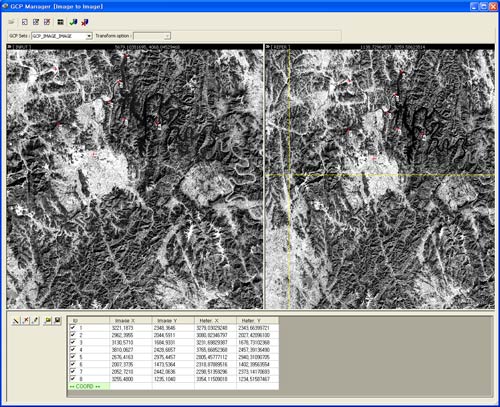
Task: Disable the checkbox for GCP row 8
Action: point(73,379)
